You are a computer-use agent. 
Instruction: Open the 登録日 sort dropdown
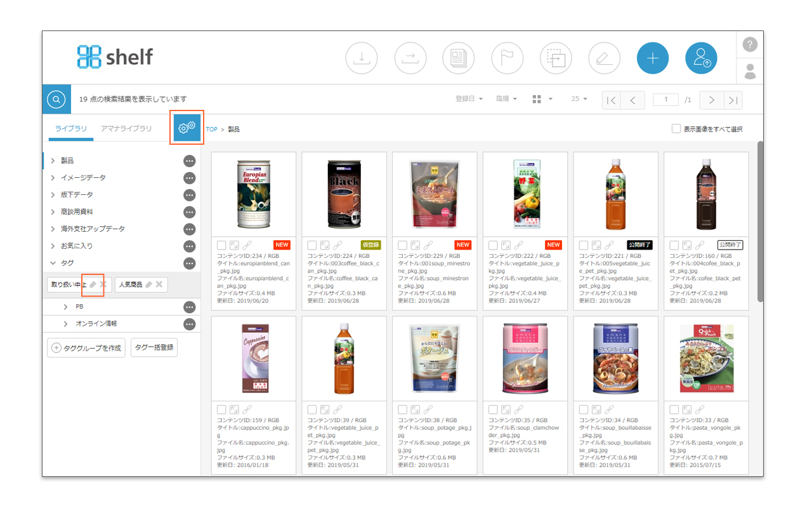pos(469,99)
